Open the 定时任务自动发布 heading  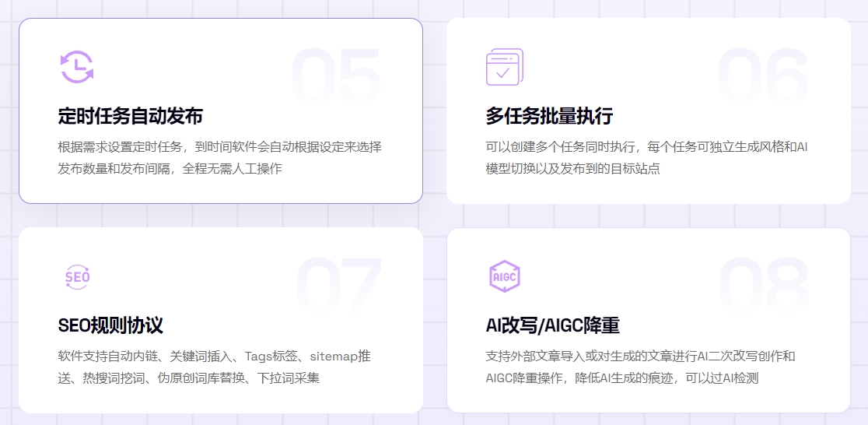(x=130, y=116)
